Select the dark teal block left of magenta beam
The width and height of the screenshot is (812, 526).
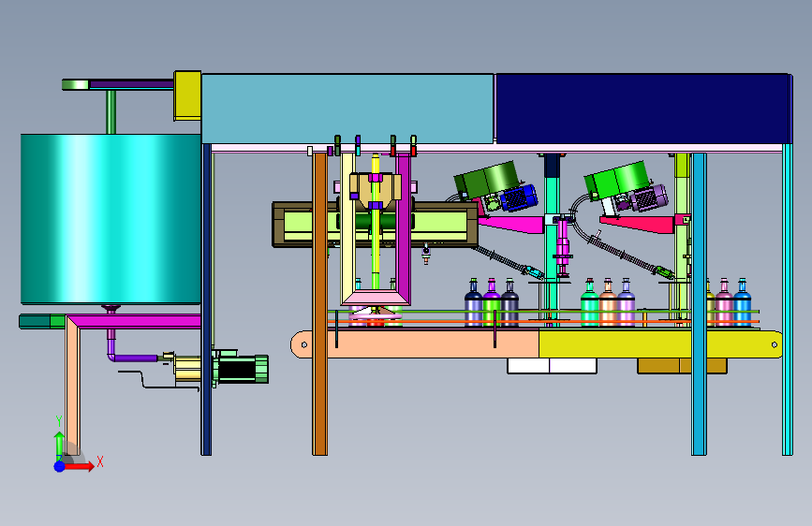[x=35, y=321]
